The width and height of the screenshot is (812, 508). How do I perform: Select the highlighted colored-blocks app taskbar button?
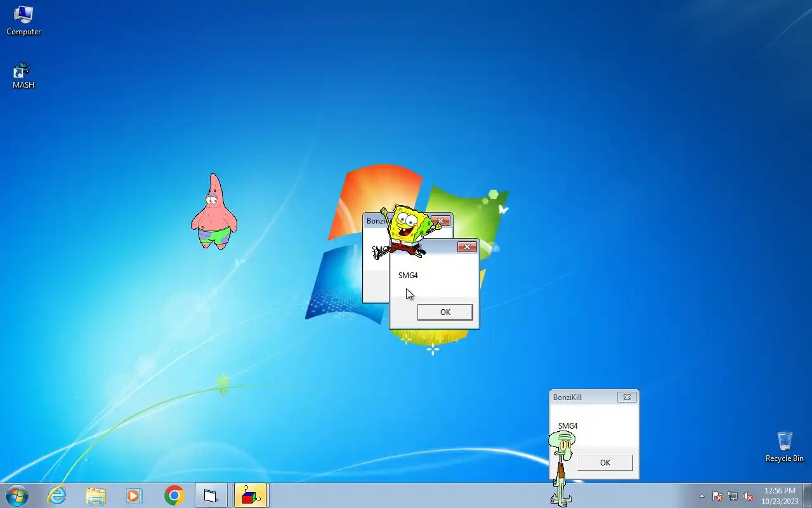(251, 495)
